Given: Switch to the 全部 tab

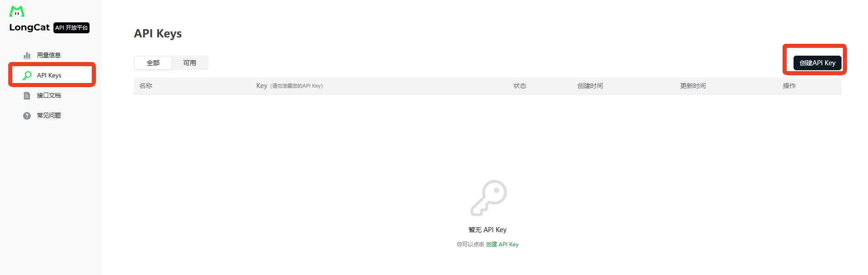Looking at the screenshot, I should tap(153, 63).
